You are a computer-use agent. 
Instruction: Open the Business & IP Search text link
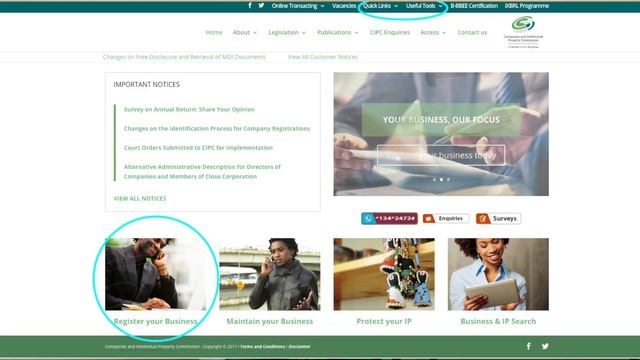[498, 321]
